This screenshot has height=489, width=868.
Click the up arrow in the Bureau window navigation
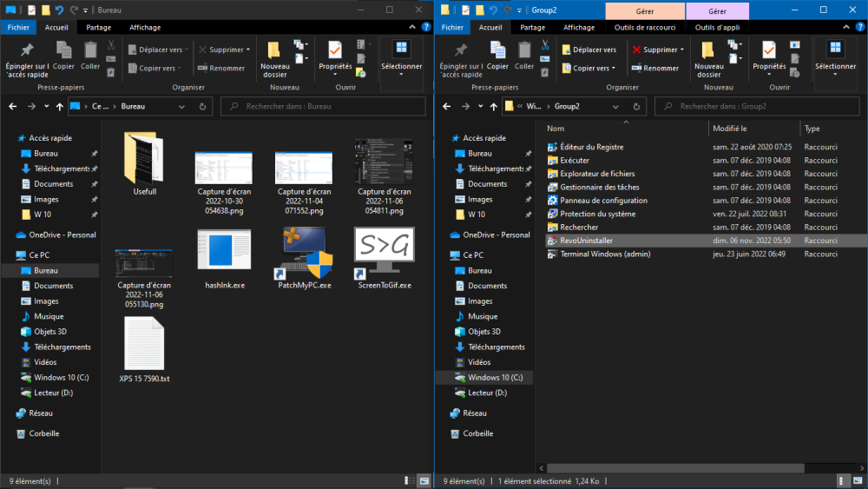pyautogui.click(x=58, y=106)
